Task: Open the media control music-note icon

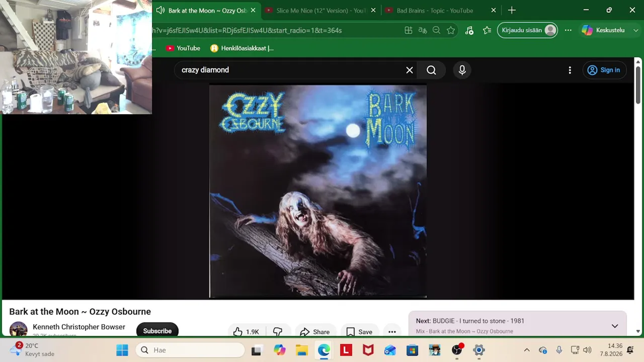Action: point(469,30)
